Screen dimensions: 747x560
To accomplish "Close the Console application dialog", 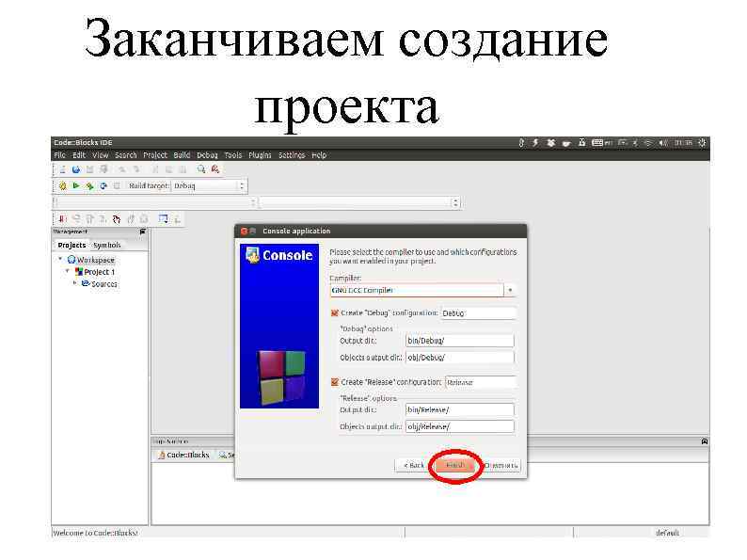I will (244, 232).
